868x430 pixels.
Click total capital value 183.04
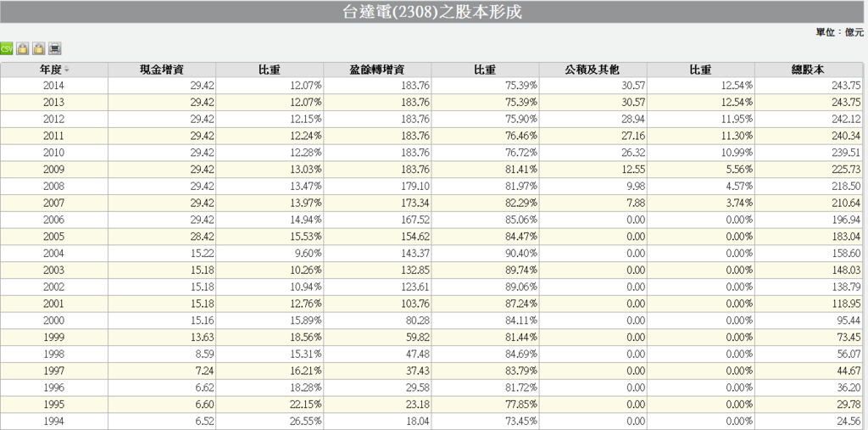tap(846, 237)
